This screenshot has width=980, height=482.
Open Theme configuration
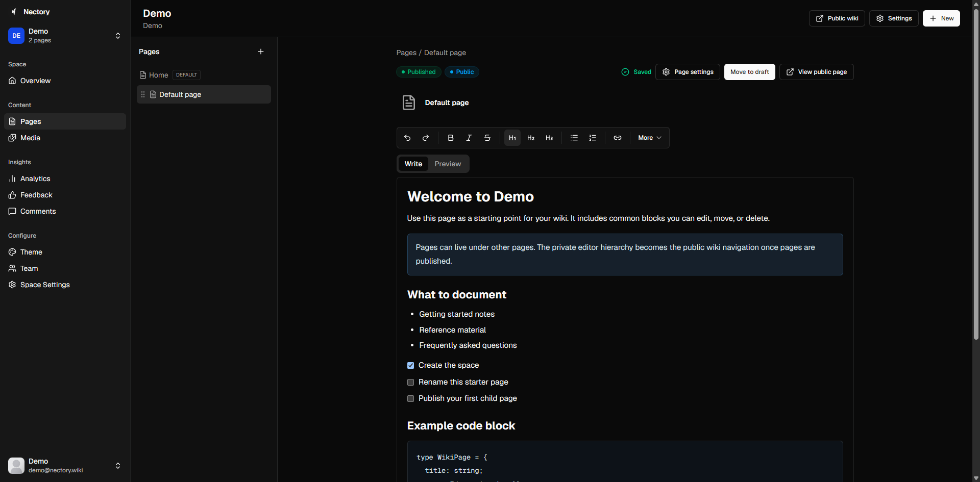pos(65,252)
